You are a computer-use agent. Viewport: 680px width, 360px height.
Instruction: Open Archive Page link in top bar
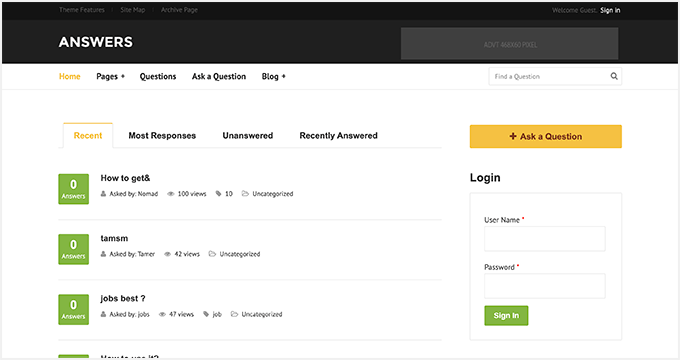coord(179,10)
